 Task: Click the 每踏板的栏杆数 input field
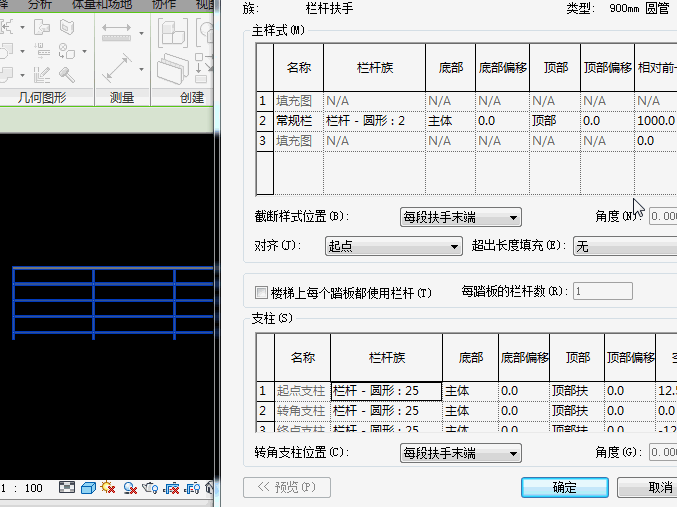coord(603,291)
